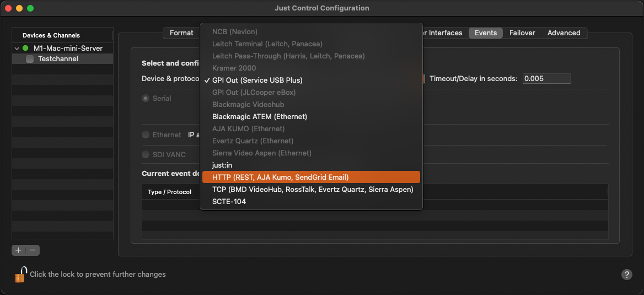Open the Failover tab
Viewport: 644px width, 295px height.
pyautogui.click(x=522, y=33)
